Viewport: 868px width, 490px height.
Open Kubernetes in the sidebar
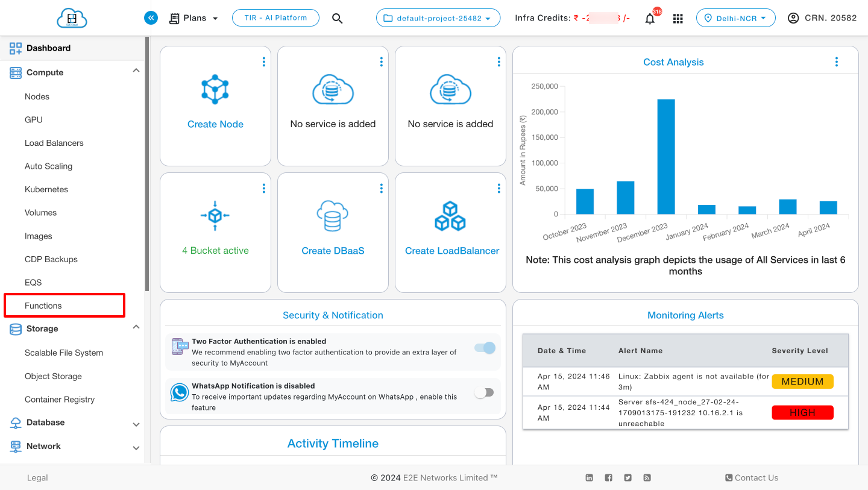click(46, 190)
